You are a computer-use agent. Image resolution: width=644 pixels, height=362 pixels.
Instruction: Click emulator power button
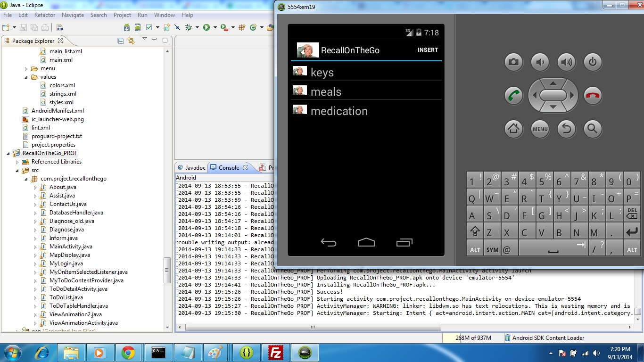(593, 62)
